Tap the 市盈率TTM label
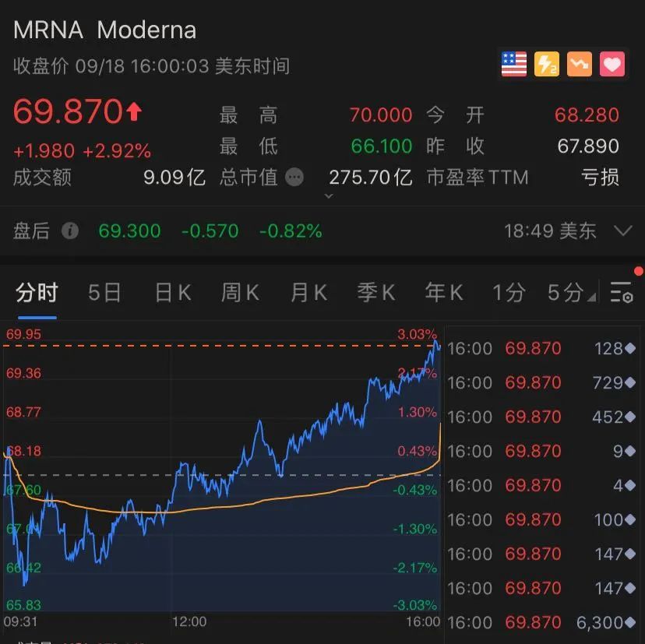This screenshot has width=645, height=644. [478, 178]
